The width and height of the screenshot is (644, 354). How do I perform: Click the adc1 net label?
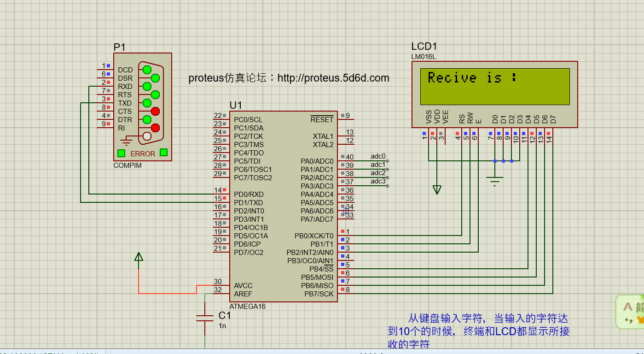378,165
